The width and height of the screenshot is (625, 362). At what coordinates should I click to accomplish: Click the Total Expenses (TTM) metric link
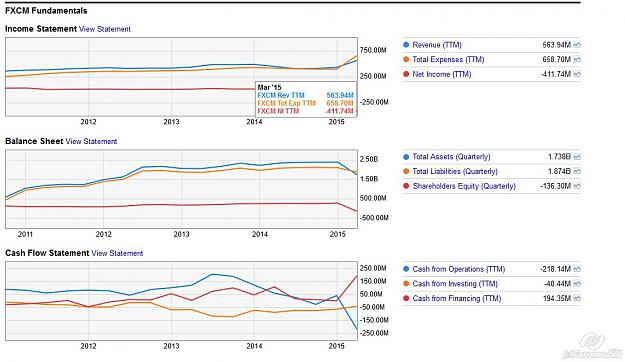point(448,59)
